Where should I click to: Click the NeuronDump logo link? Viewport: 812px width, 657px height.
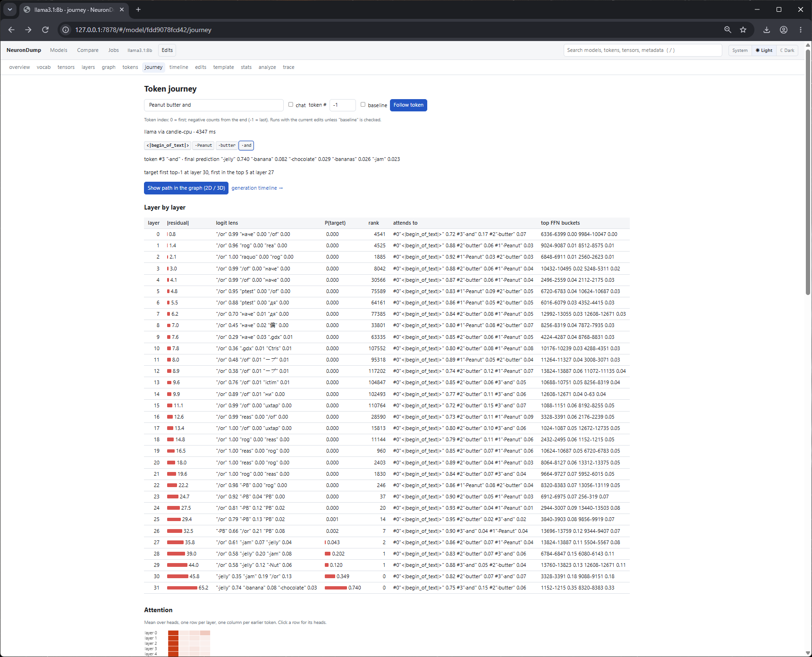click(24, 50)
